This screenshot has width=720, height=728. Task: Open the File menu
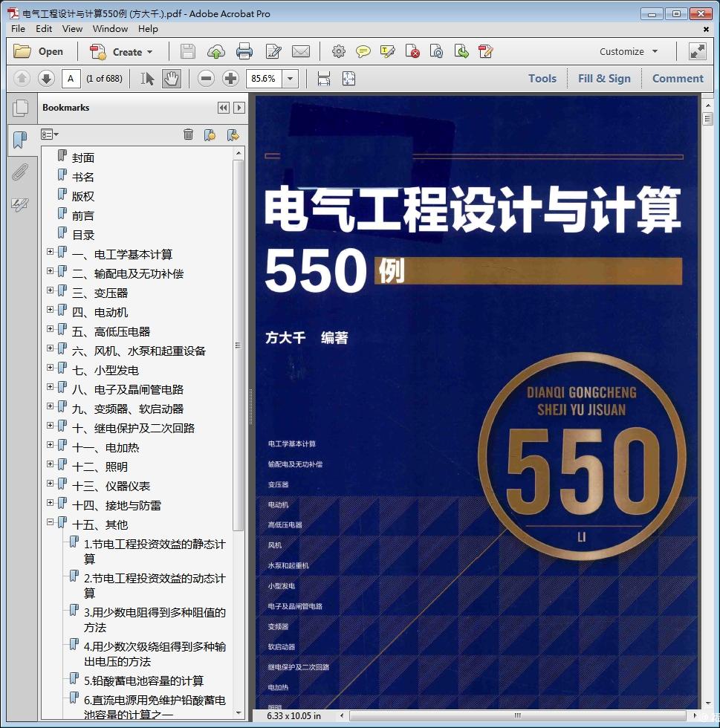[x=18, y=29]
